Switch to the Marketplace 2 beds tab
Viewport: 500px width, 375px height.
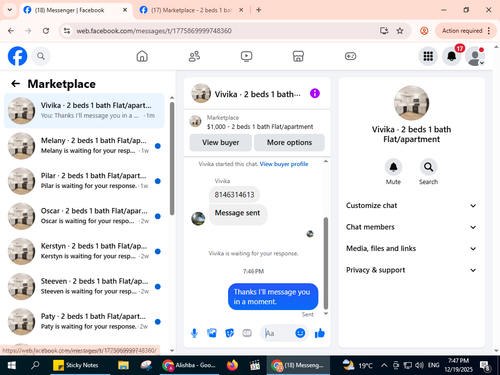[x=192, y=10]
